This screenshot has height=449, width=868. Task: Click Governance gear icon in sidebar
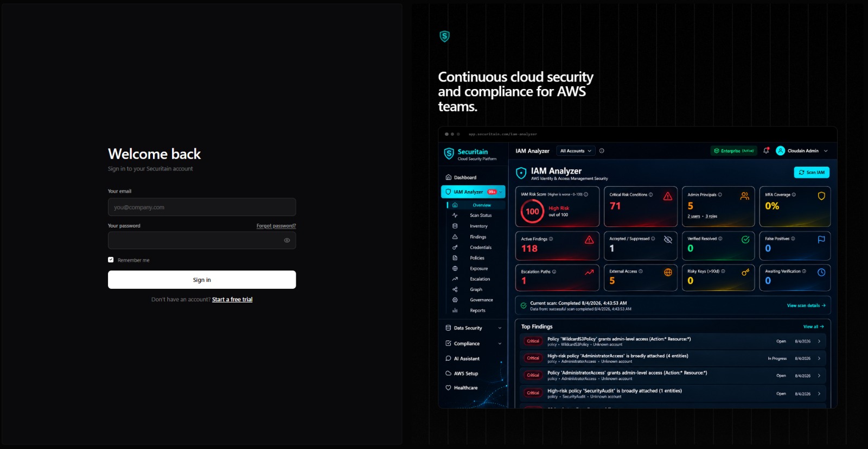[455, 300]
